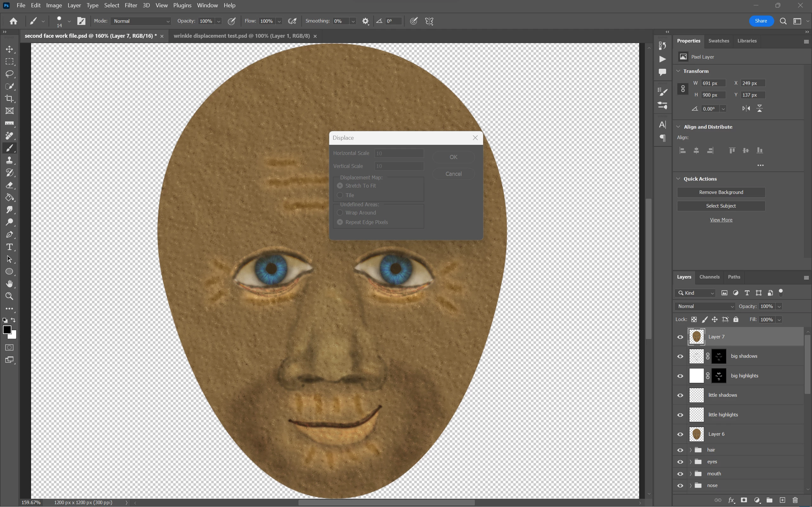This screenshot has width=812, height=507.
Task: Select the Horizontal Type tool
Action: (10, 247)
